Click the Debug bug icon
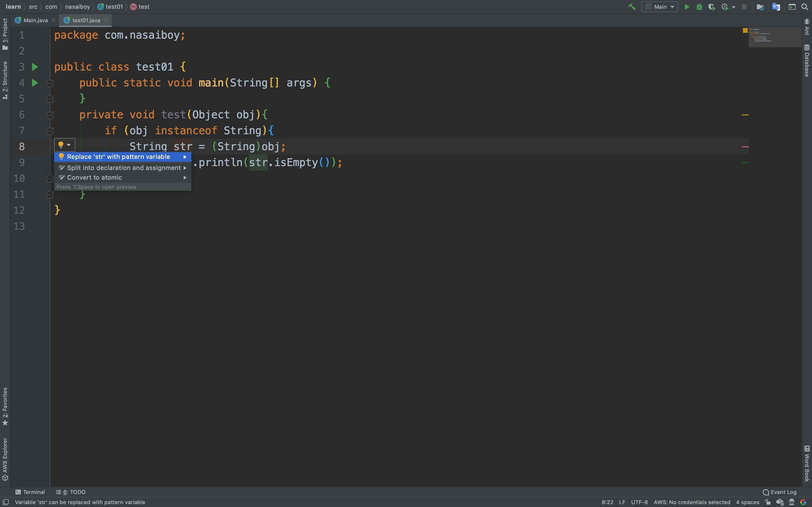Viewport: 812px width, 507px height. (699, 7)
